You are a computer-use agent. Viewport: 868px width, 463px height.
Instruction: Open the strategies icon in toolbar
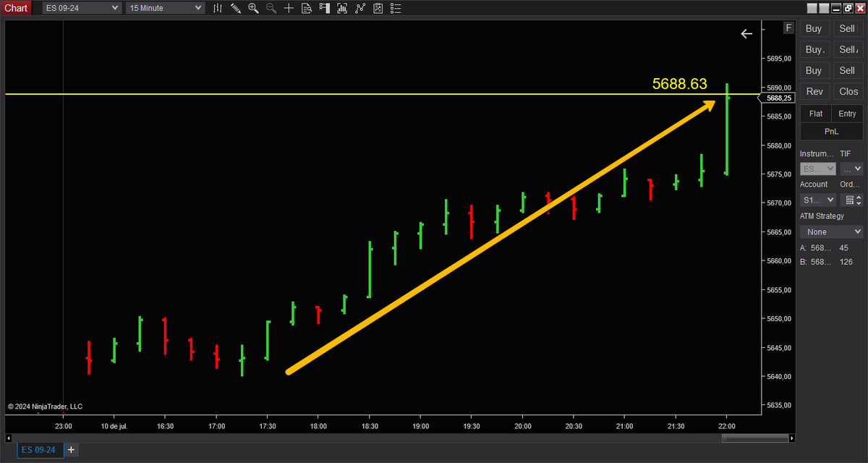pyautogui.click(x=359, y=8)
